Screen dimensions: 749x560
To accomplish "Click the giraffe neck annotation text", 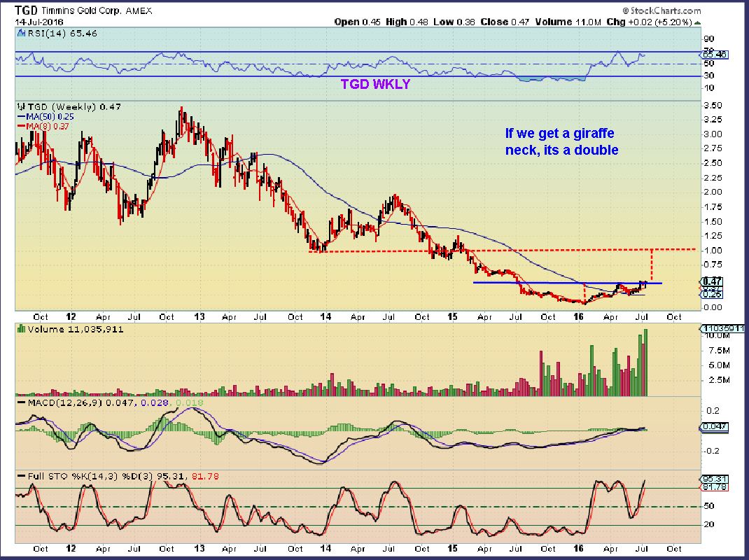I will (x=561, y=141).
